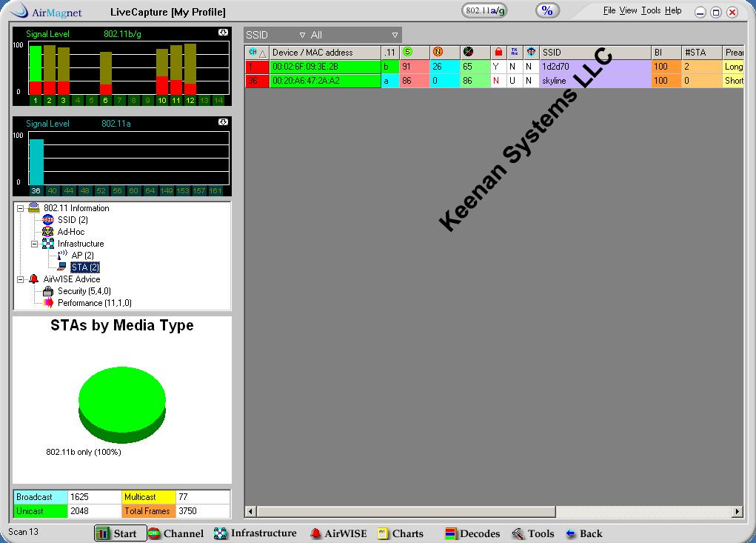Screen dimensions: 756x543
Task: Click Device / MAC address column header
Action: point(325,53)
